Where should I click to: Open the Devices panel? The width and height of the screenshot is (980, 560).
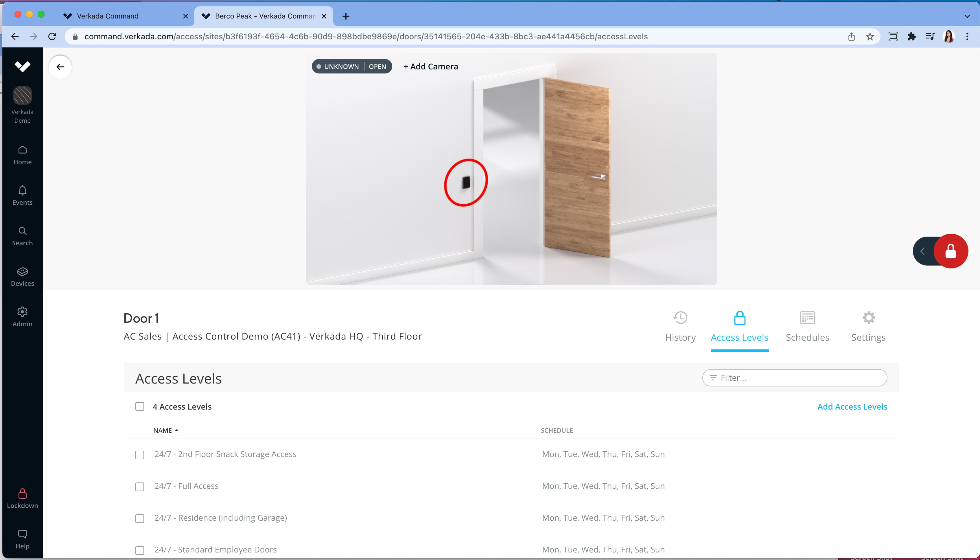coord(22,277)
